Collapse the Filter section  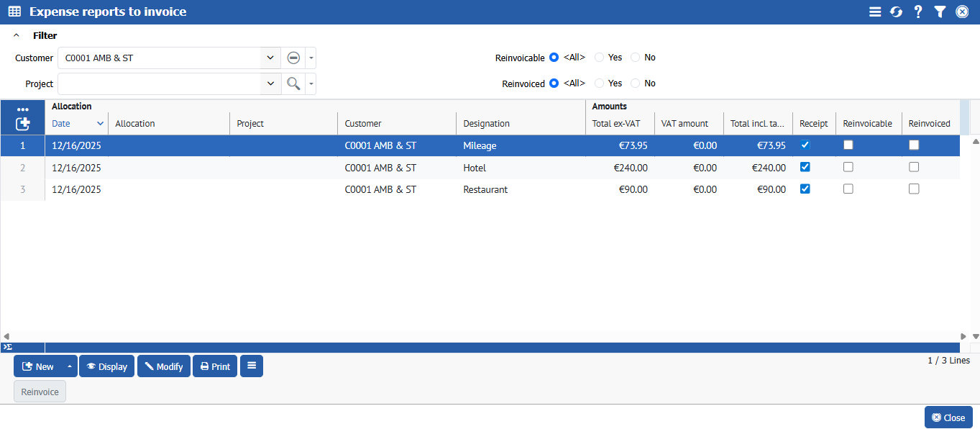pyautogui.click(x=17, y=35)
